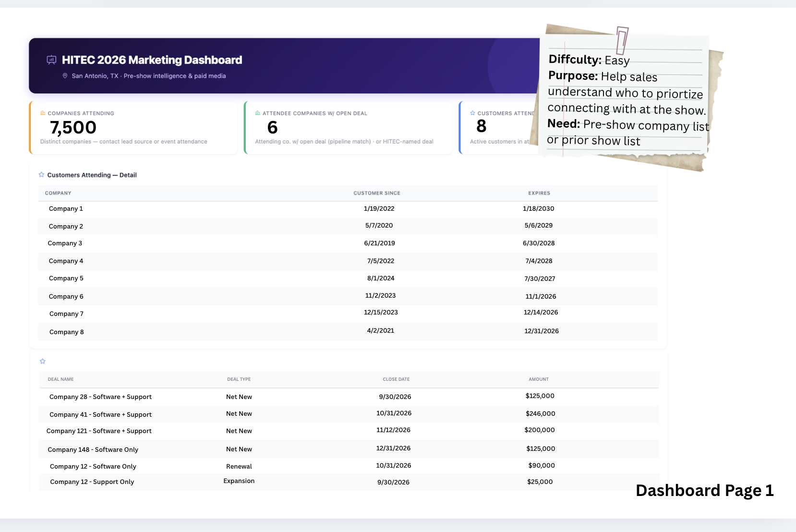Select the Company 5 row

point(348,278)
